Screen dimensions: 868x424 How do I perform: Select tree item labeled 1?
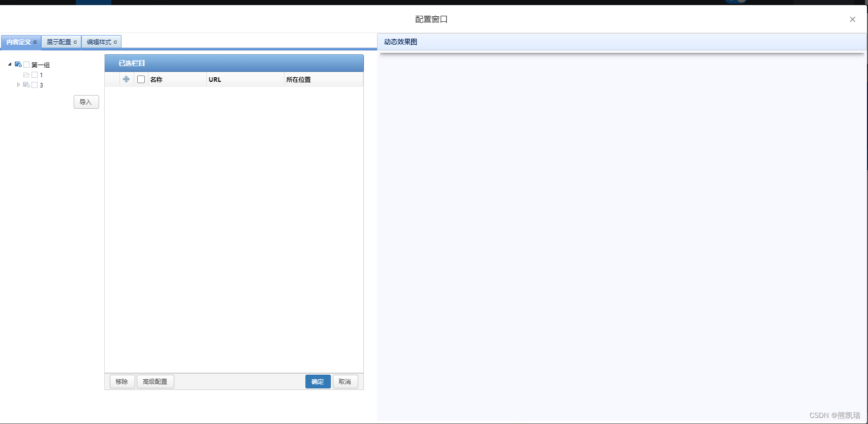(x=41, y=75)
